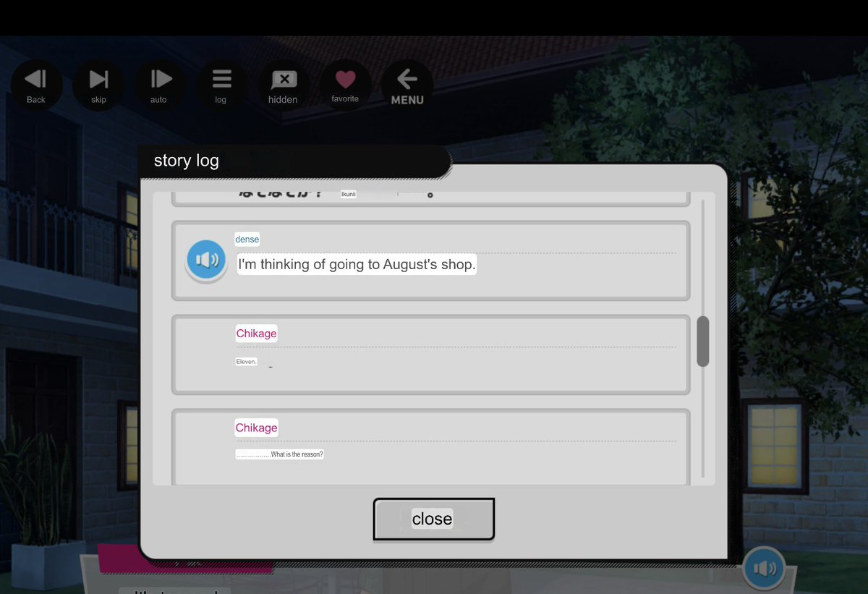Select "What is the reason?" log line

(x=279, y=454)
